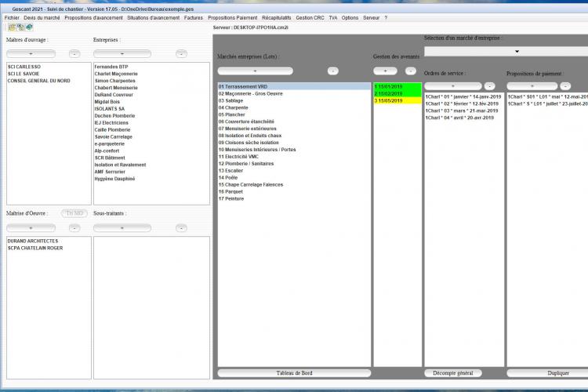Remove a Marché entreprise lot with minus button
This screenshot has height=392, width=588.
coord(333,71)
